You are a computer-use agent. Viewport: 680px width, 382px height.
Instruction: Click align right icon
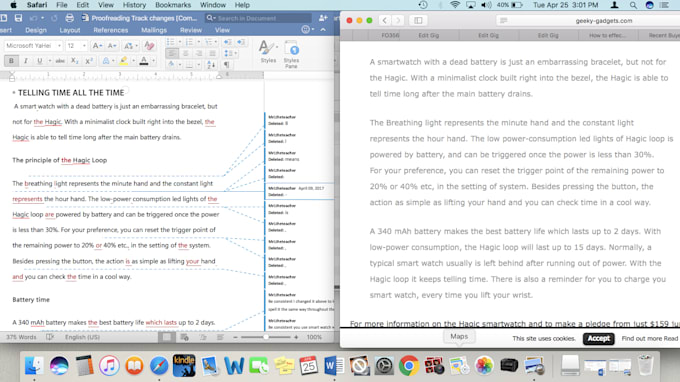tap(199, 53)
